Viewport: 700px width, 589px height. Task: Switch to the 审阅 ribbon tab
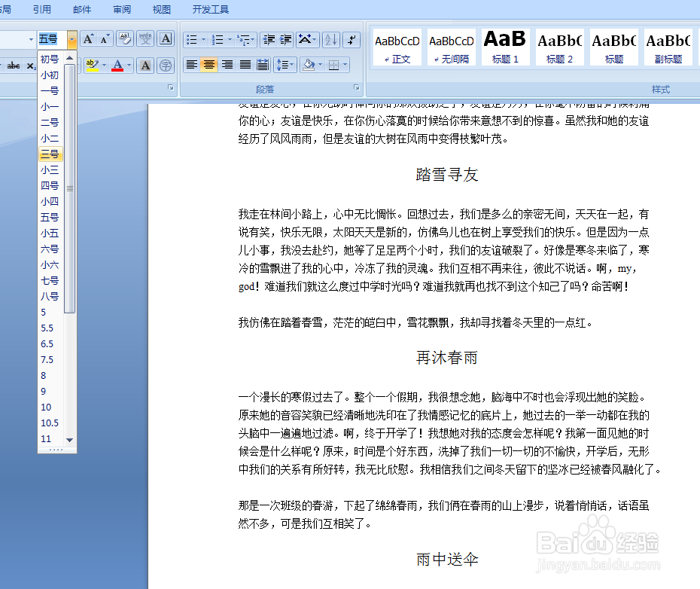coord(122,9)
